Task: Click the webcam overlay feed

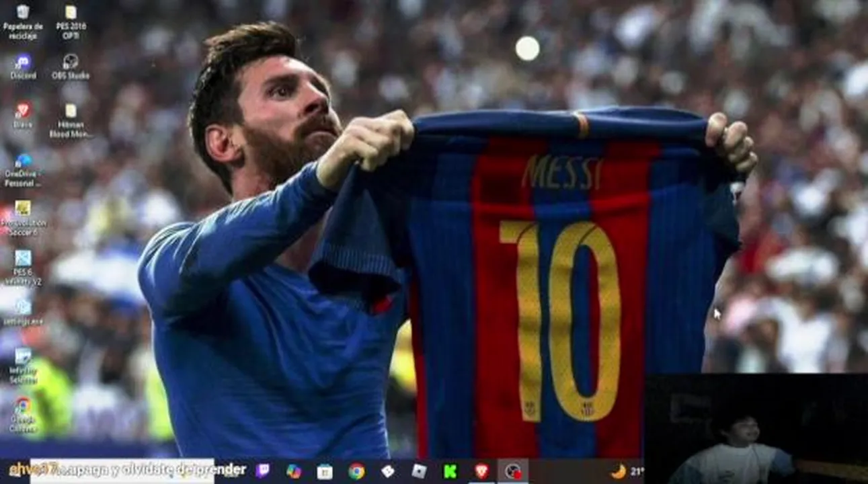Action: [756, 429]
